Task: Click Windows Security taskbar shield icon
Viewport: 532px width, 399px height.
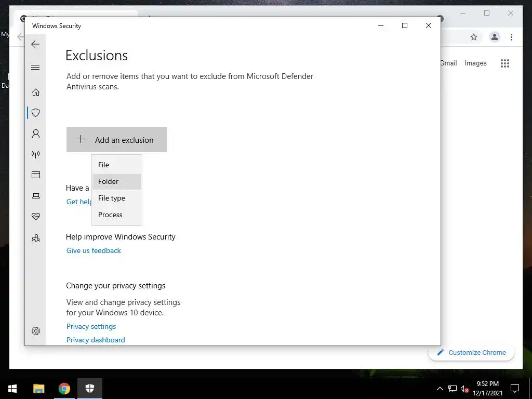Action: pyautogui.click(x=89, y=389)
